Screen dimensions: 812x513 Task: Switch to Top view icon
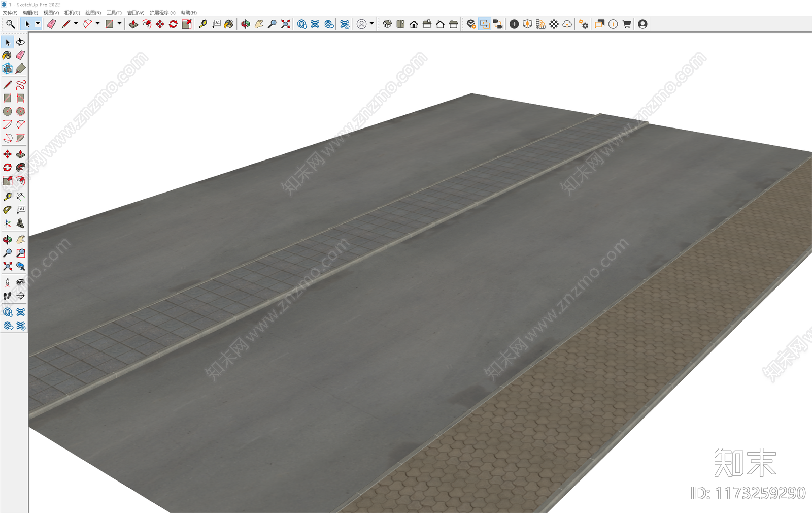click(400, 24)
